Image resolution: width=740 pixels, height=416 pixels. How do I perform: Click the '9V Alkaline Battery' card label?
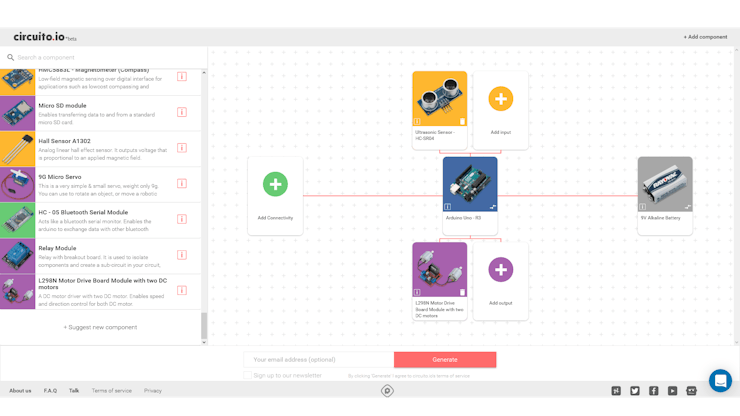coord(660,218)
